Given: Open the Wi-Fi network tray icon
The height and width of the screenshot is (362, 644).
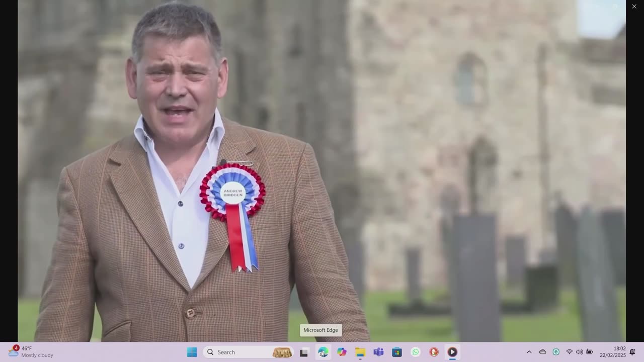Looking at the screenshot, I should click(x=570, y=352).
